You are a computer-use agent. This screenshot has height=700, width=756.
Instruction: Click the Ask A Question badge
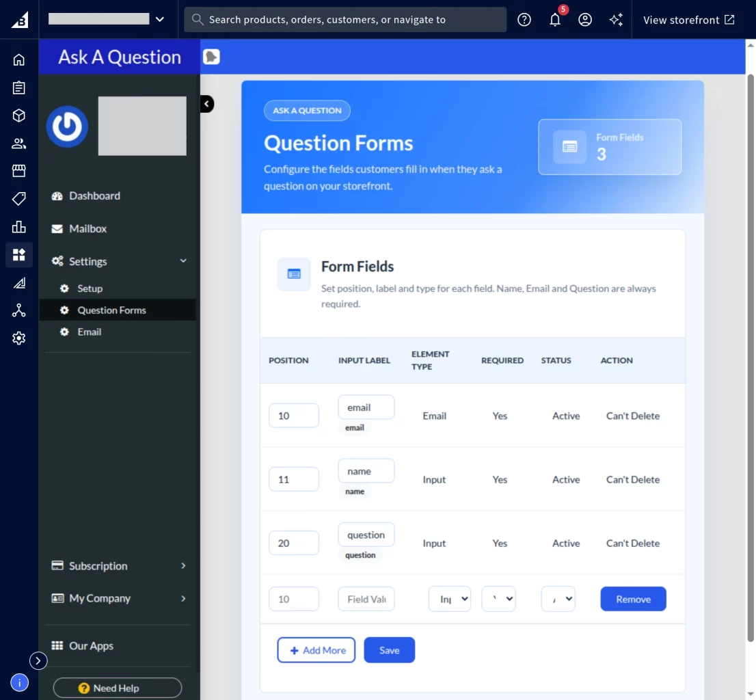point(307,110)
